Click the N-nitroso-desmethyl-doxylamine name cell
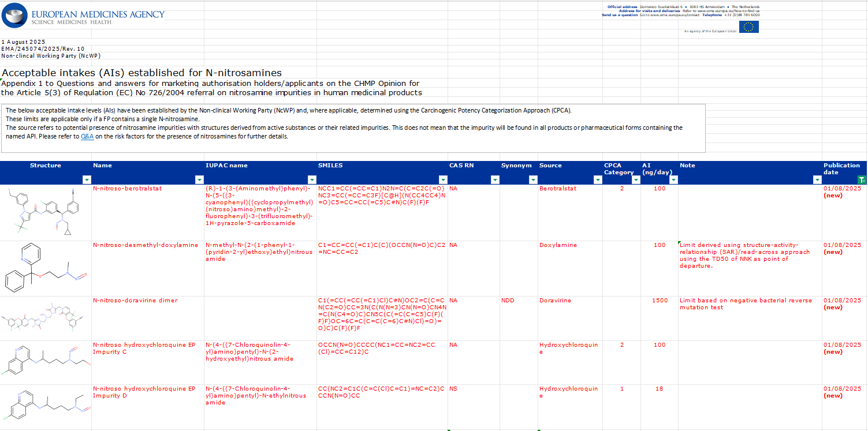Screen dimensions: 868x431 click(x=148, y=269)
